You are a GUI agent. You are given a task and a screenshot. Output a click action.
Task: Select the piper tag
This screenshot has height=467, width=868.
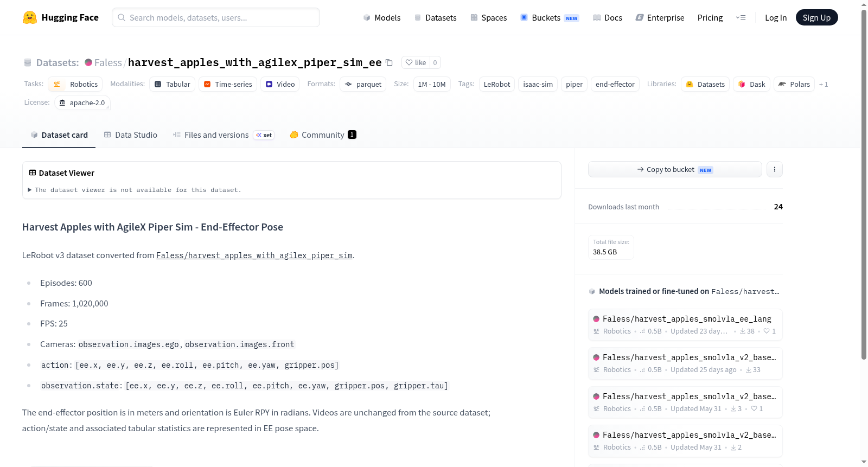point(574,84)
